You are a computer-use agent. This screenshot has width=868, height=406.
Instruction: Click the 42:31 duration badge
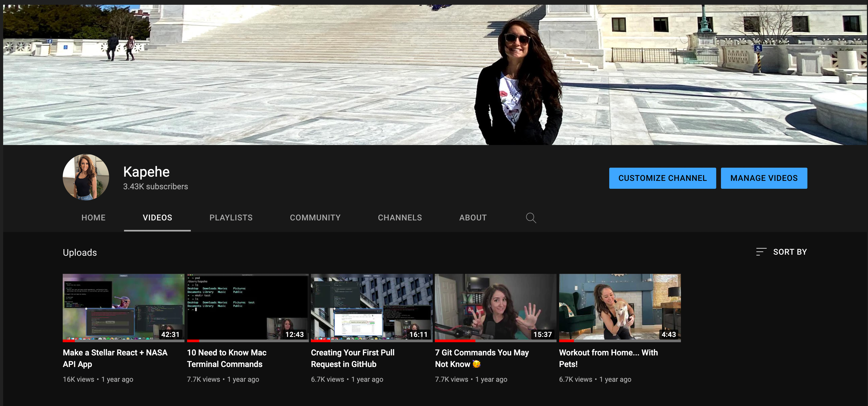pyautogui.click(x=170, y=334)
